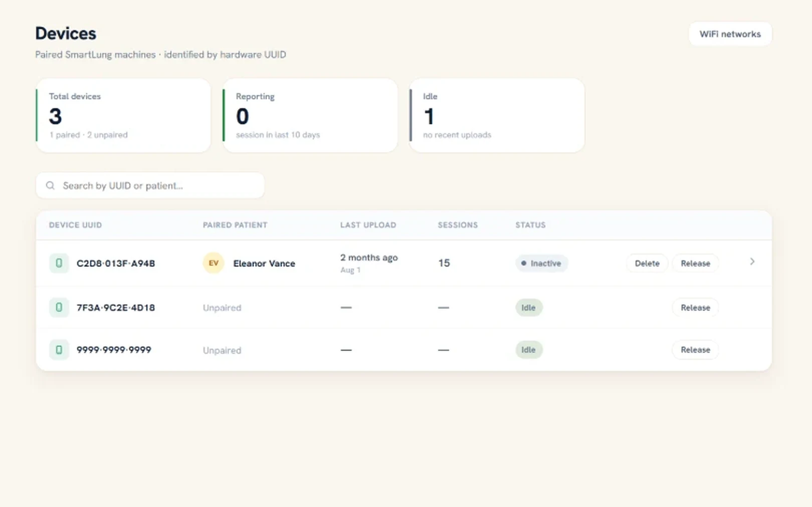Click device icon for C2D8·013F·A94B
The height and width of the screenshot is (507, 812).
click(59, 263)
